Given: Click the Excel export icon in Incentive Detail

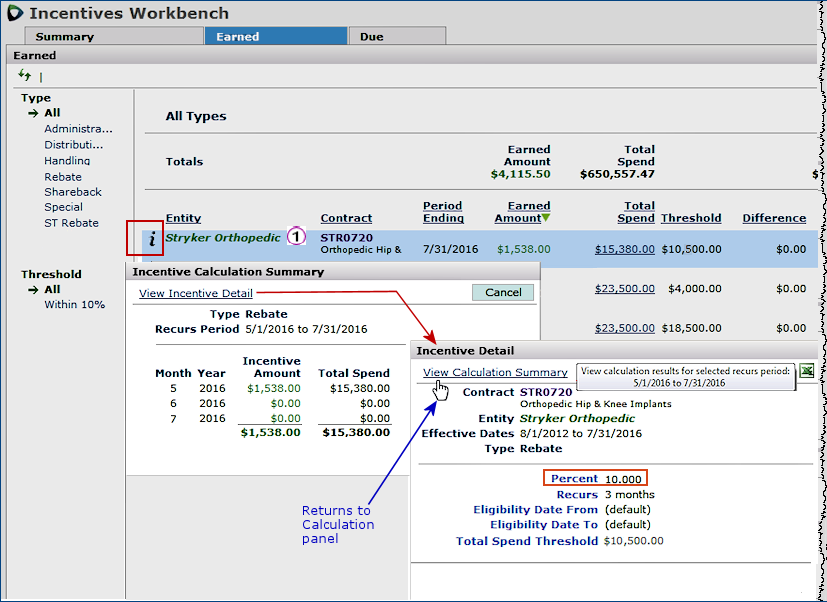Looking at the screenshot, I should coord(807,371).
